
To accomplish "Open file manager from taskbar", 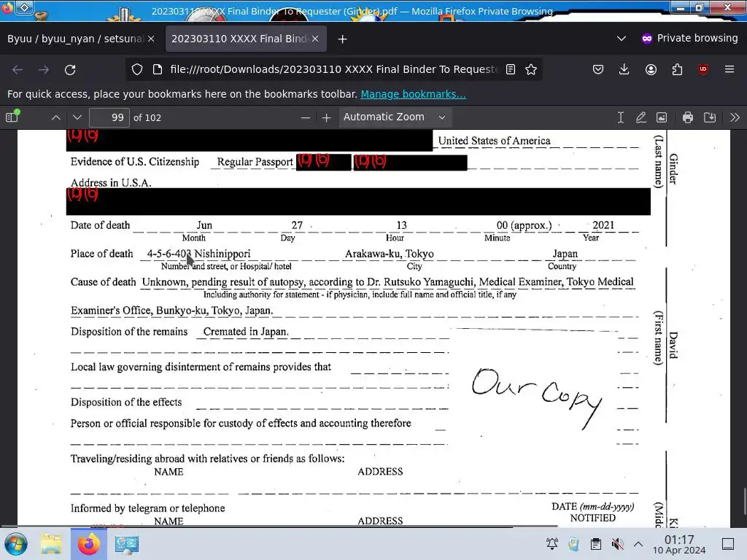I will pyautogui.click(x=51, y=544).
